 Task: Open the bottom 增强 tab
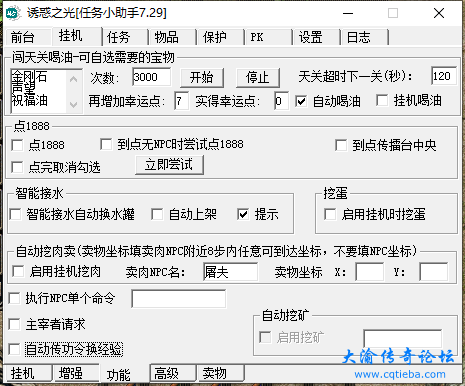(x=76, y=373)
